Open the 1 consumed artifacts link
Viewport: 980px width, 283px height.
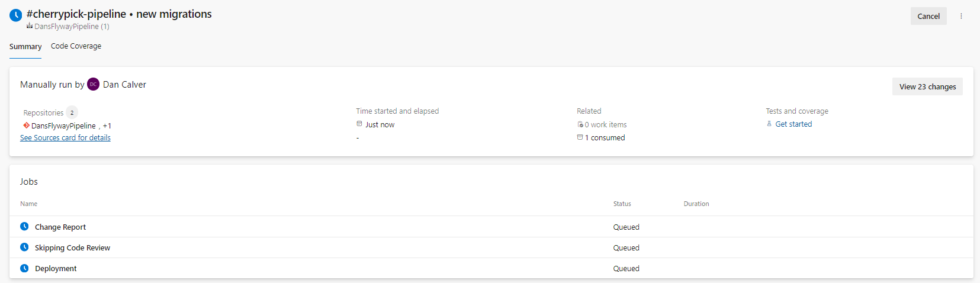pos(605,137)
